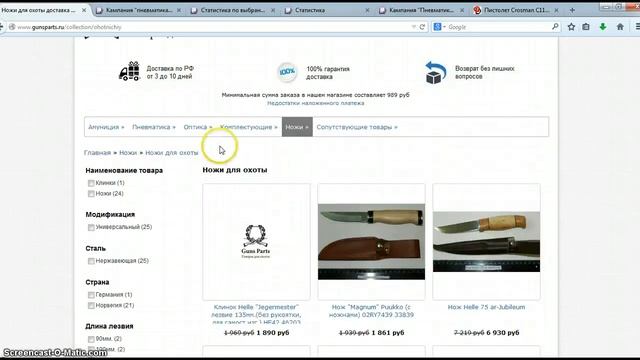Open the Оптика menu
This screenshot has height=360, width=640.
tap(198, 127)
